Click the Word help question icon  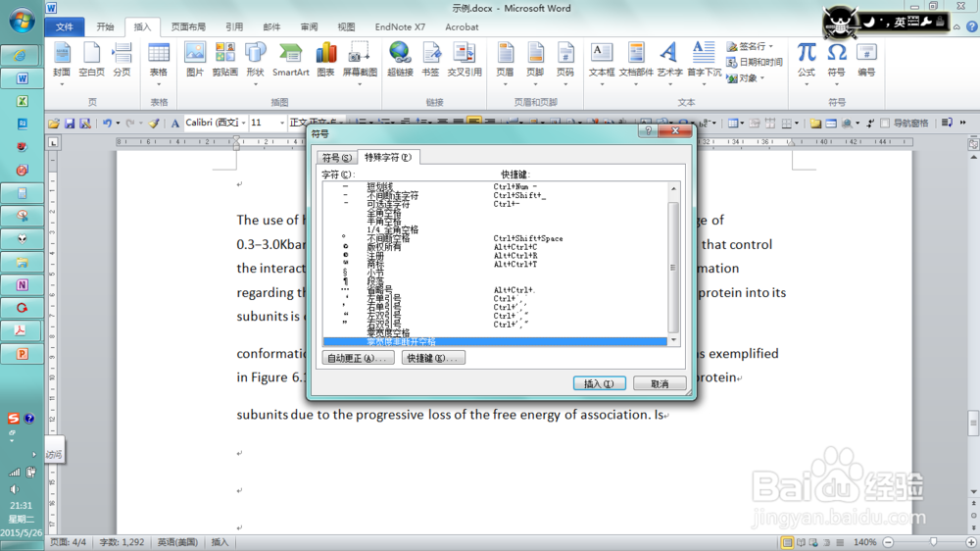972,26
